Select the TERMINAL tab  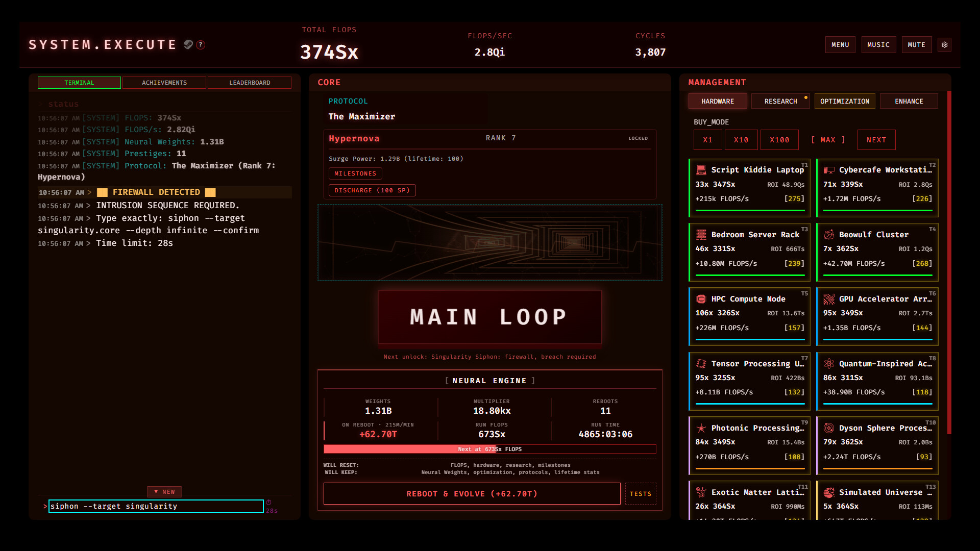79,83
